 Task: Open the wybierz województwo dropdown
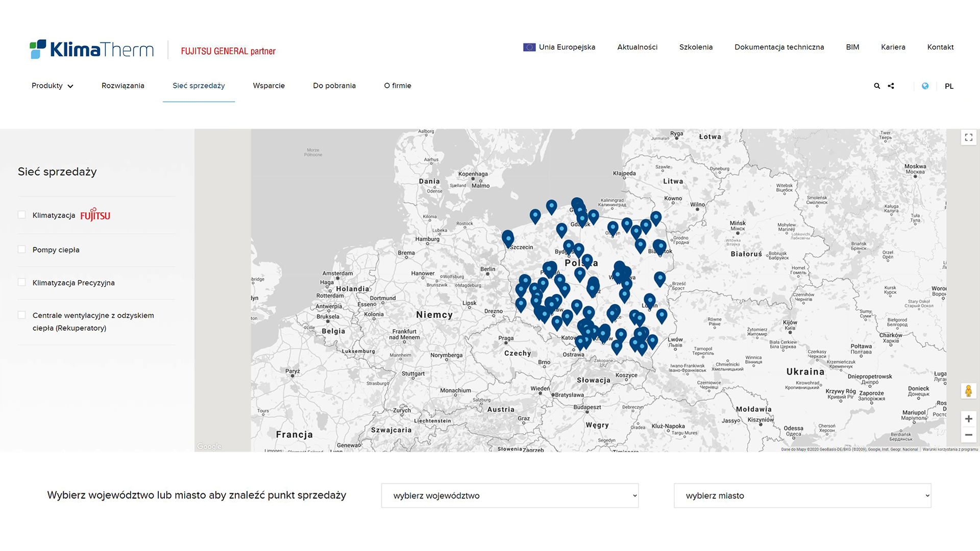pos(510,495)
